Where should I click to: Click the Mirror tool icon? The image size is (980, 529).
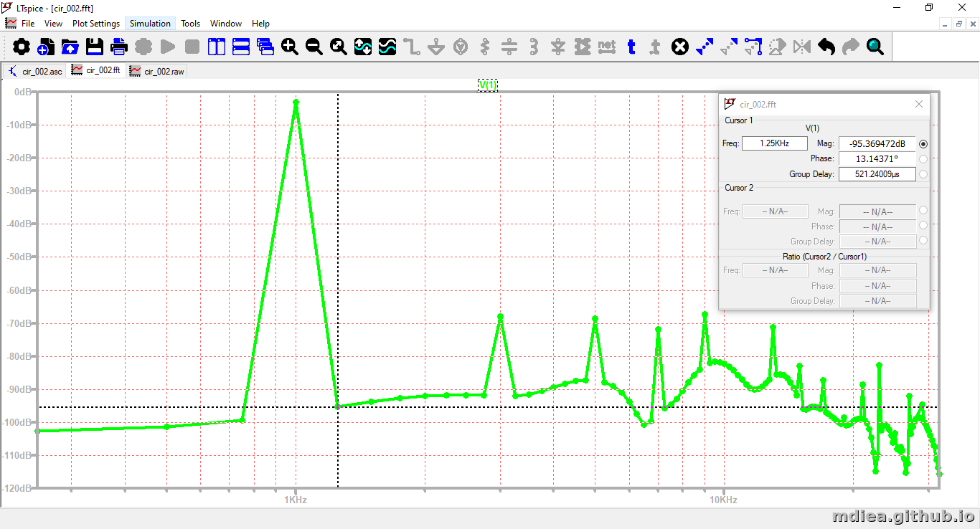pyautogui.click(x=802, y=47)
